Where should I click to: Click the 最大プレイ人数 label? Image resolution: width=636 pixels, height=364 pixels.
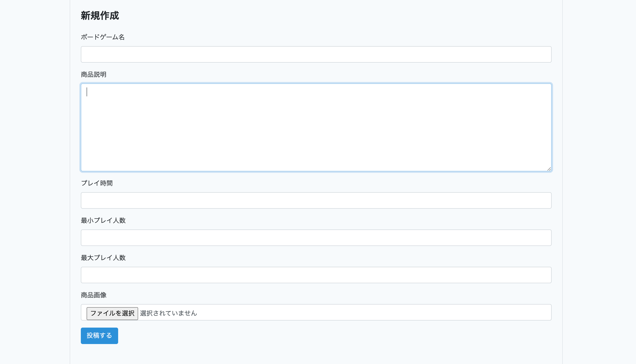pyautogui.click(x=103, y=258)
